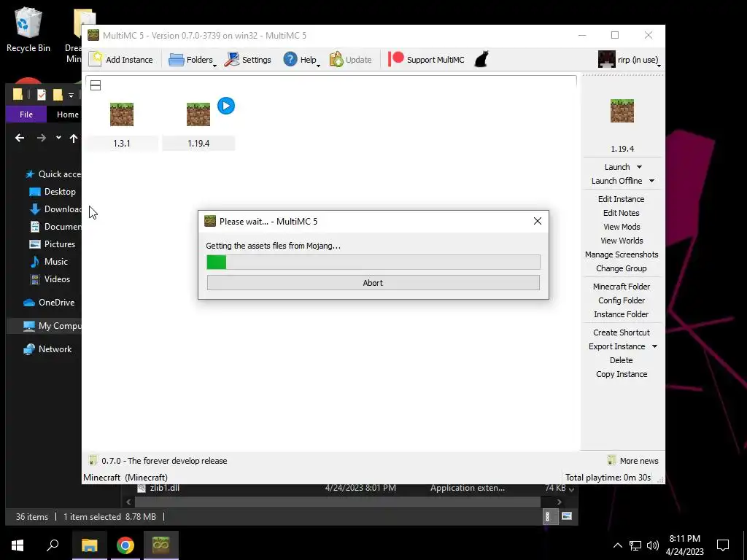
Task: Click the Up arrow in File Explorer
Action: pos(74,138)
